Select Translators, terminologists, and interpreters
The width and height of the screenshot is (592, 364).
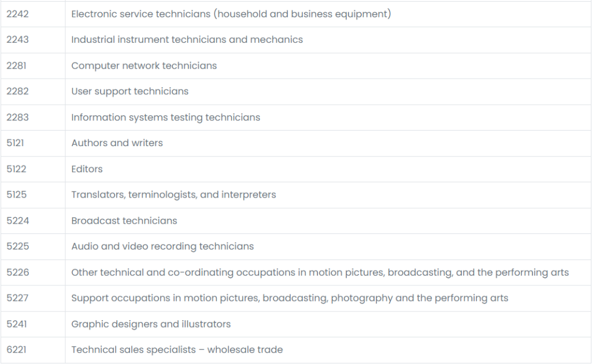click(173, 195)
